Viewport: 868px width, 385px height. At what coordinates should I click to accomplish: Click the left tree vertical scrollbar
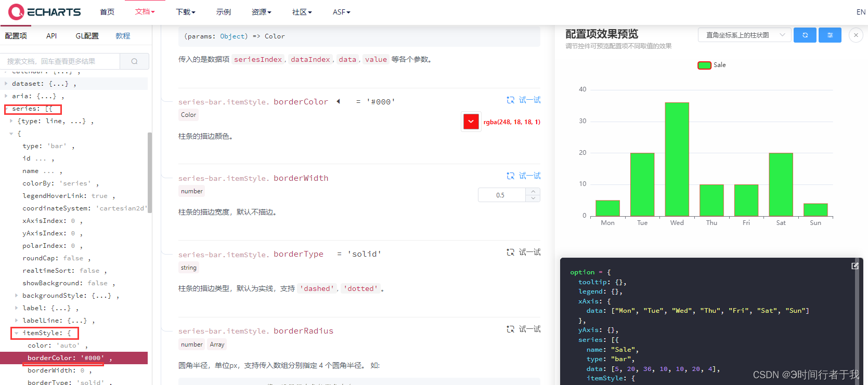pyautogui.click(x=150, y=171)
